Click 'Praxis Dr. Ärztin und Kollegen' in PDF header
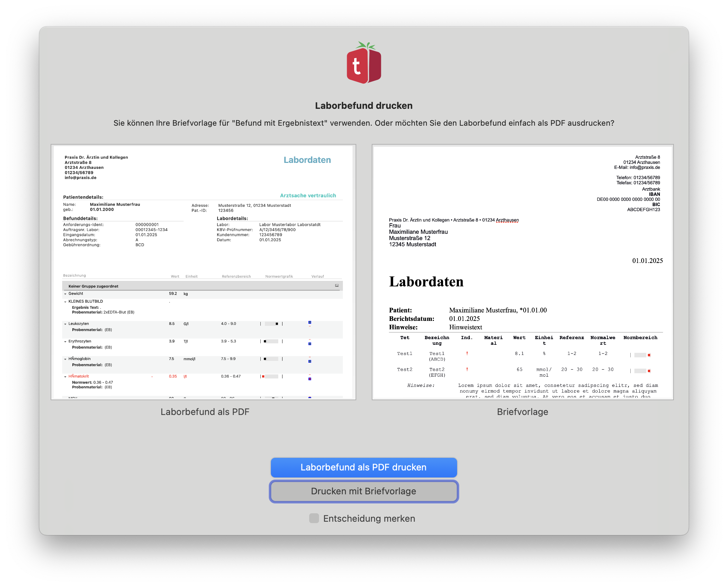The image size is (728, 587). click(96, 157)
